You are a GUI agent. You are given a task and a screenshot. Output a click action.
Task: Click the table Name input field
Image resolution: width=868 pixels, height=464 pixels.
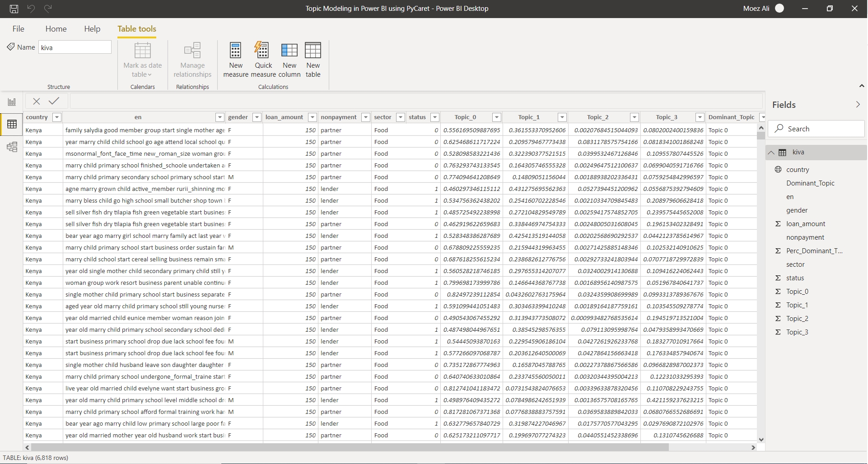tap(75, 47)
